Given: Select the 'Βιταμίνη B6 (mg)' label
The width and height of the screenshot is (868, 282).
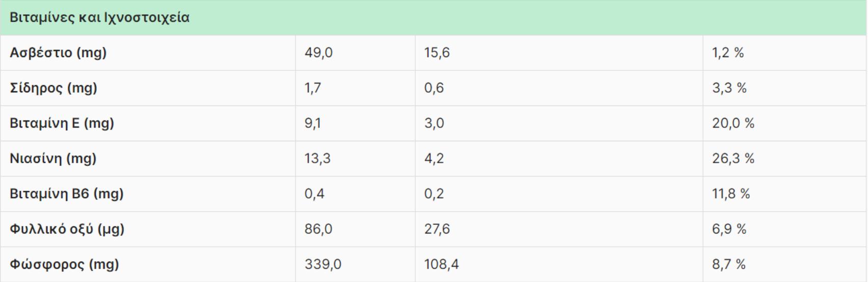Looking at the screenshot, I should [x=67, y=194].
